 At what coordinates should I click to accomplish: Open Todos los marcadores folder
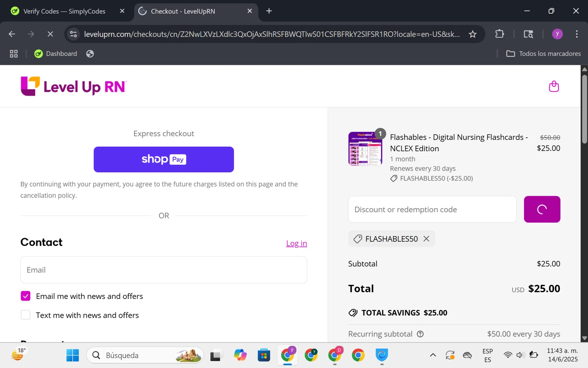tap(543, 54)
